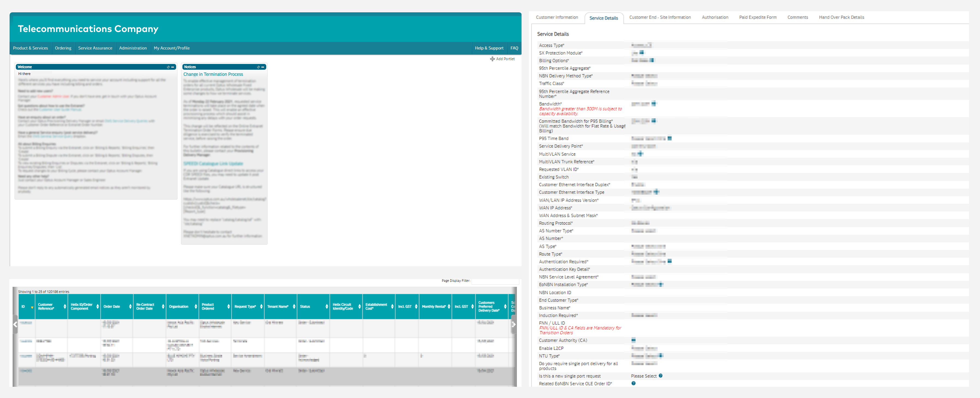Open help icon for Related EoNBN Order ID
The width and height of the screenshot is (980, 398).
point(633,384)
